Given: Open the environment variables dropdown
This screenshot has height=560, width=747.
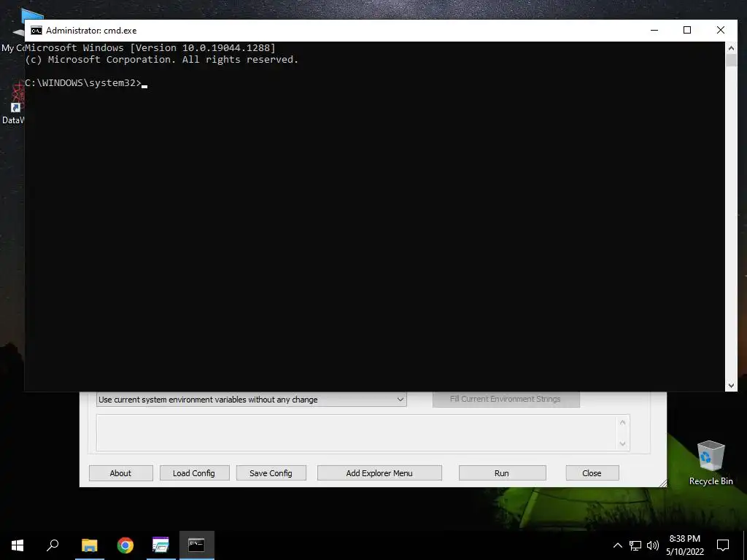Looking at the screenshot, I should coord(252,400).
